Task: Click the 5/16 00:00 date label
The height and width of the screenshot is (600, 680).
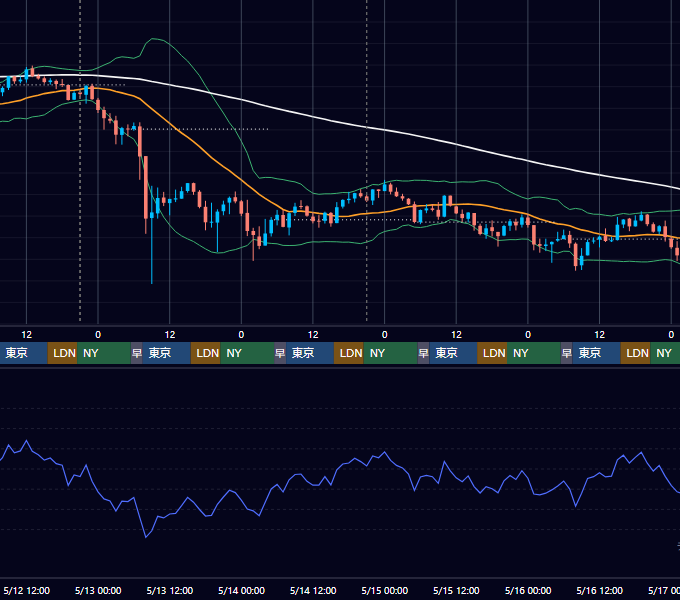Action: pos(528,590)
